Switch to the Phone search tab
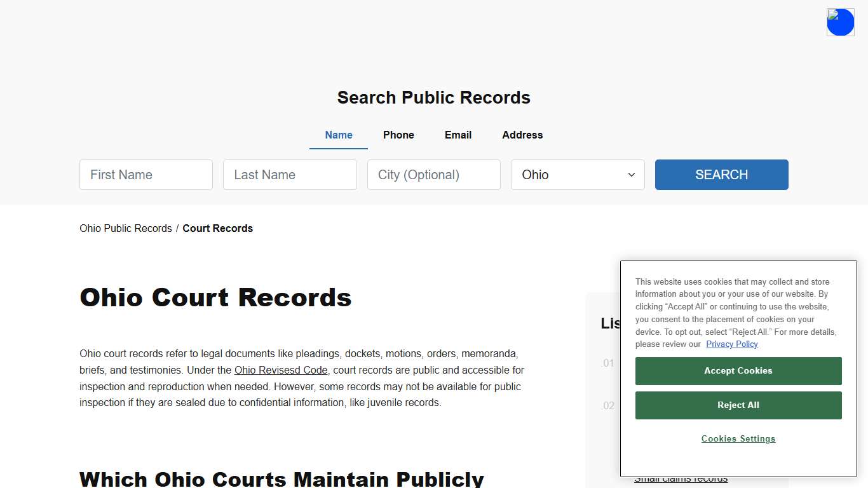The image size is (868, 488). pos(398,135)
